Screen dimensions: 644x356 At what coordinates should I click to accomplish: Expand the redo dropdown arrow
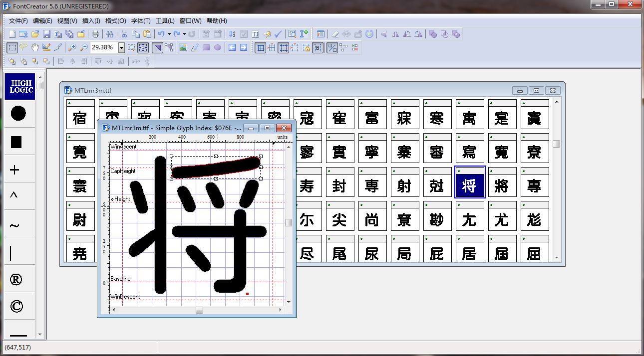coord(184,33)
